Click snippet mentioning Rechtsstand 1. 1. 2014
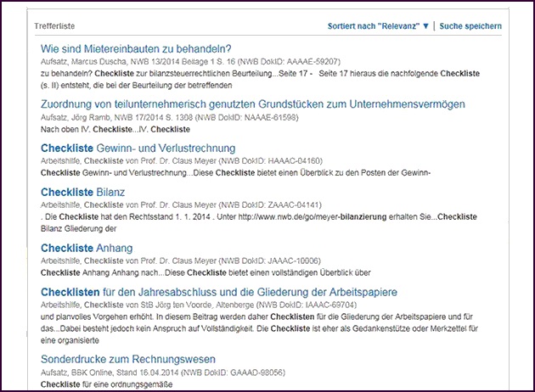 point(255,217)
